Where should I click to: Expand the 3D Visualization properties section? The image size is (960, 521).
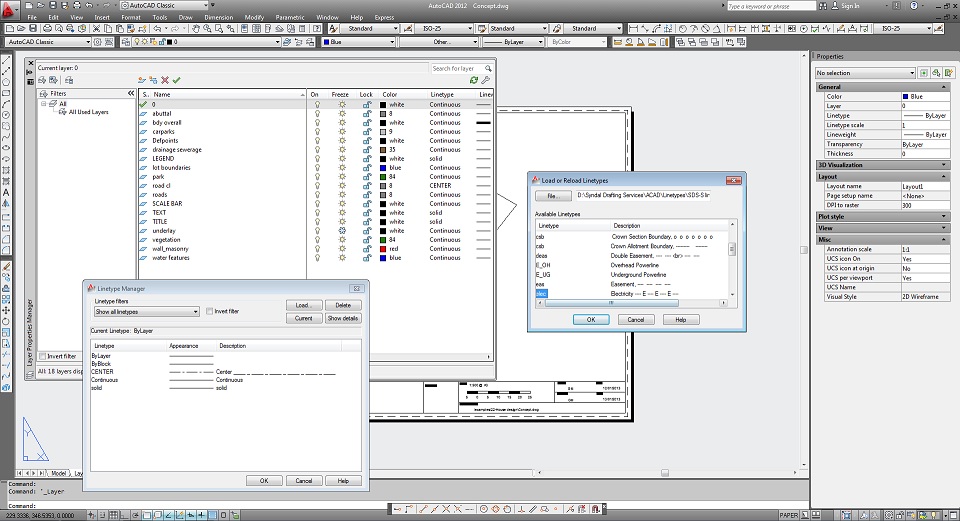pos(883,165)
